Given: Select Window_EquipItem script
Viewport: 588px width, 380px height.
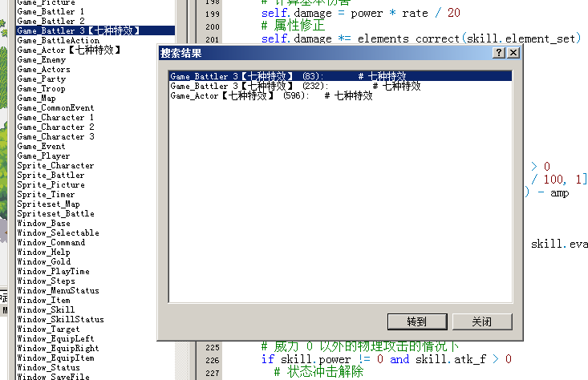Looking at the screenshot, I should (x=55, y=358).
